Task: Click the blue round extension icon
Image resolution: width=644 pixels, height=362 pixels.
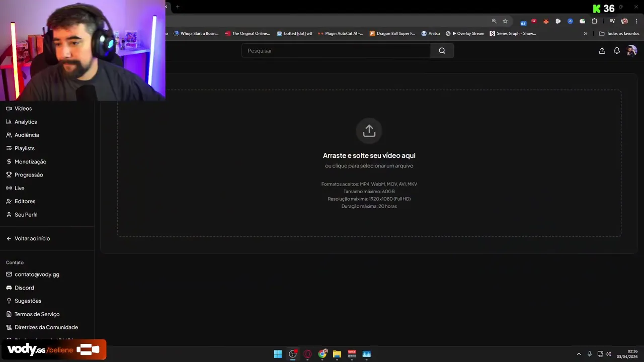Action: (x=570, y=21)
